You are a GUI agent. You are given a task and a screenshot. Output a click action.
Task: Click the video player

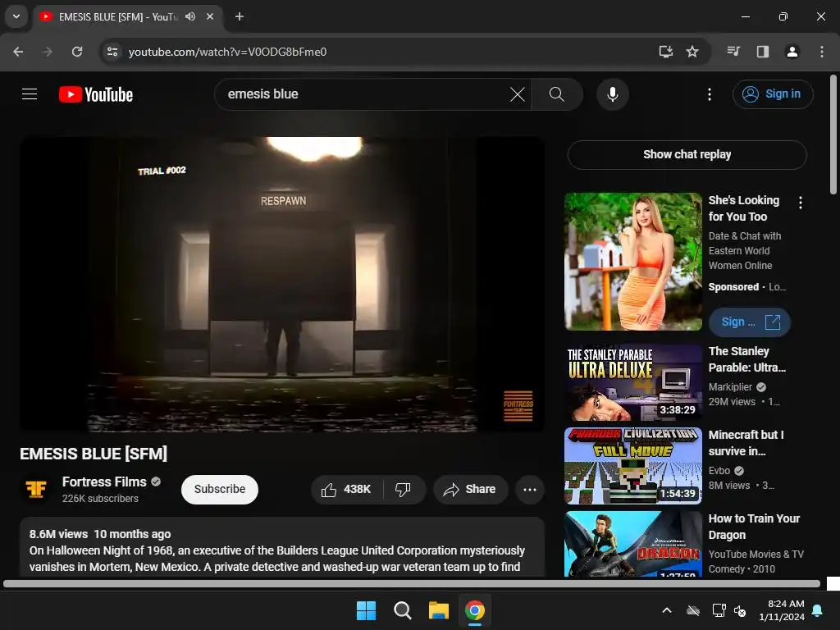pyautogui.click(x=282, y=284)
